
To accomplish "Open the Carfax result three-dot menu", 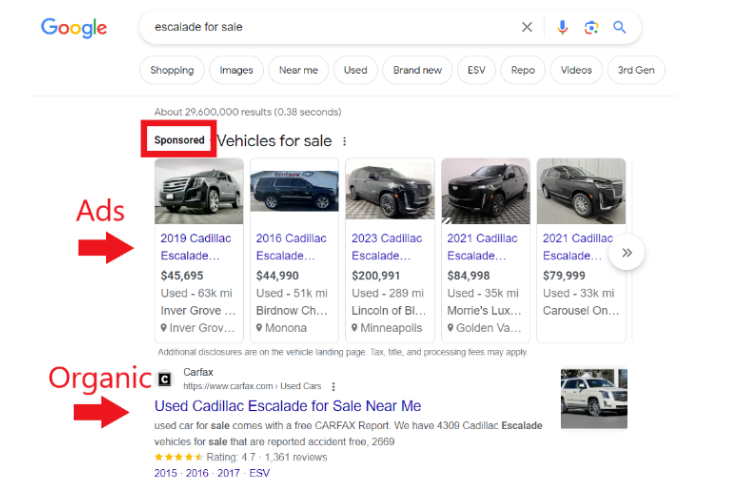I will pyautogui.click(x=333, y=386).
